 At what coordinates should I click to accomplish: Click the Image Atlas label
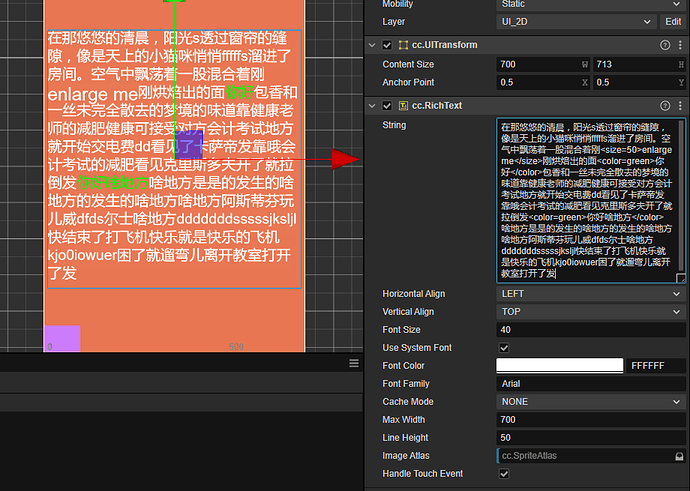click(x=406, y=456)
